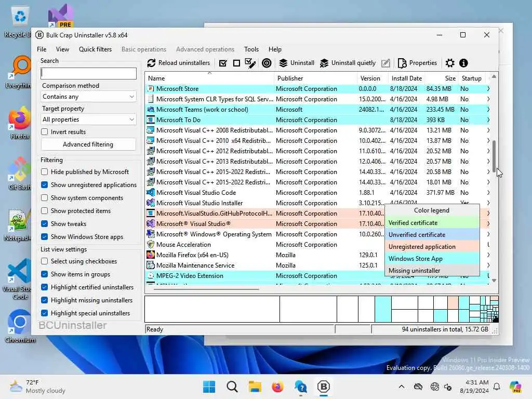Uncheck Highlight certified uninstallers
Viewport: 532px width, 399px height.
pyautogui.click(x=45, y=287)
